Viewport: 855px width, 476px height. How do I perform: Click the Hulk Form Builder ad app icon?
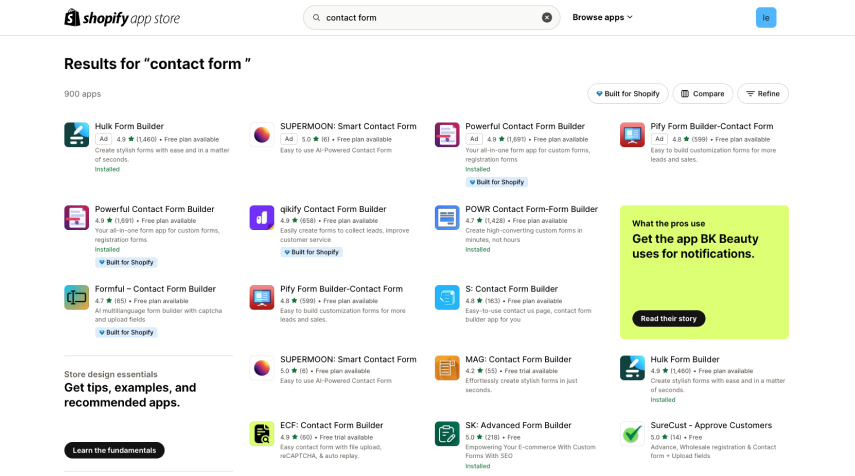pos(76,135)
